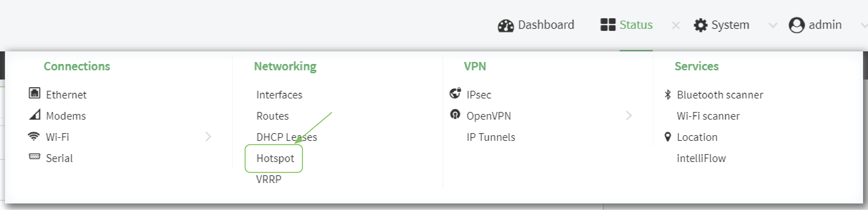This screenshot has width=868, height=210.
Task: Open the Hotspot page link
Action: coord(275,158)
